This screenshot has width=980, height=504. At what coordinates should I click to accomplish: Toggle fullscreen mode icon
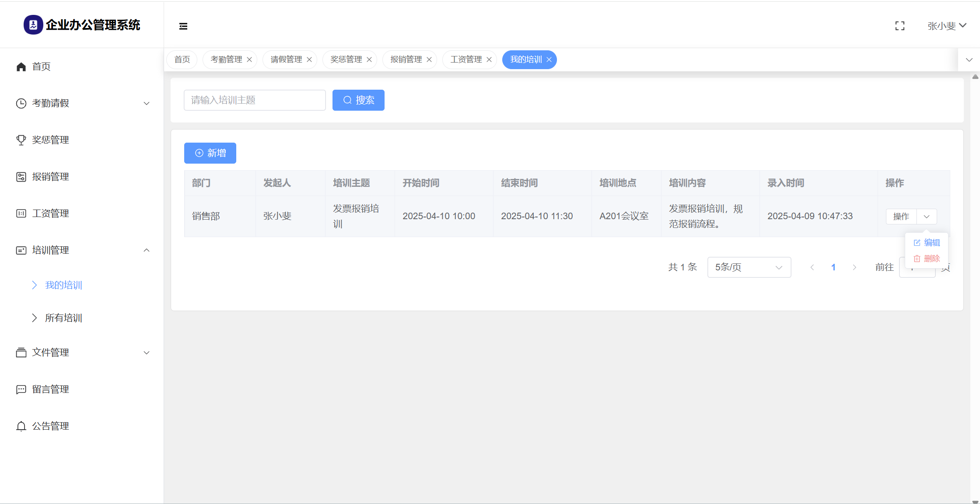900,26
